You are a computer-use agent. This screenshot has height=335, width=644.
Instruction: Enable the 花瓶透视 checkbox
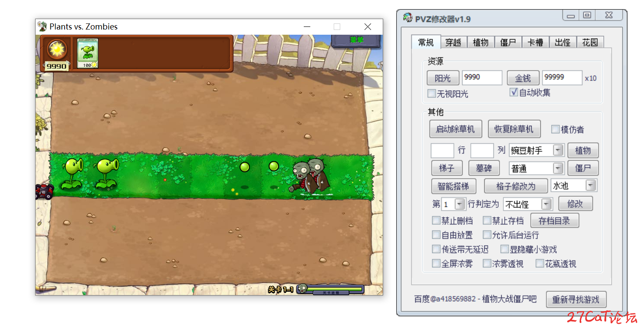pos(539,263)
